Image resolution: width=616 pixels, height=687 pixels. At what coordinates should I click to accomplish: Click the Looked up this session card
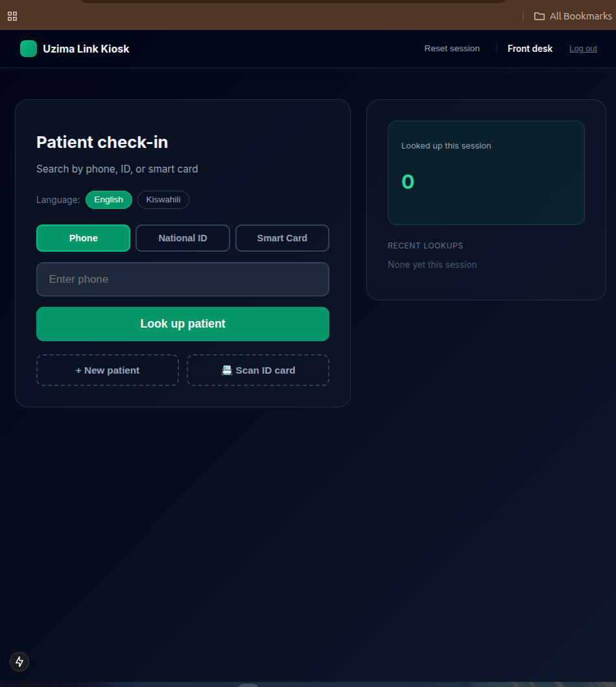486,173
